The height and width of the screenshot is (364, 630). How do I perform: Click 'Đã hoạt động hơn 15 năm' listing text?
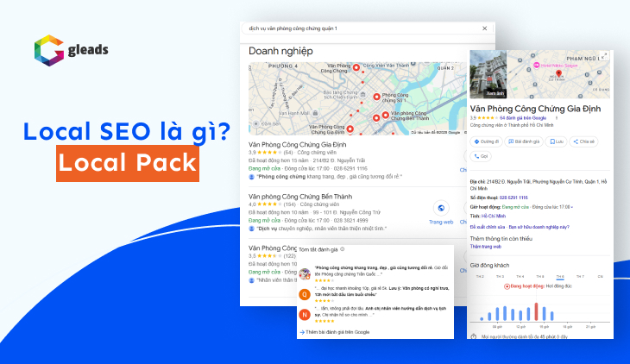(279, 160)
